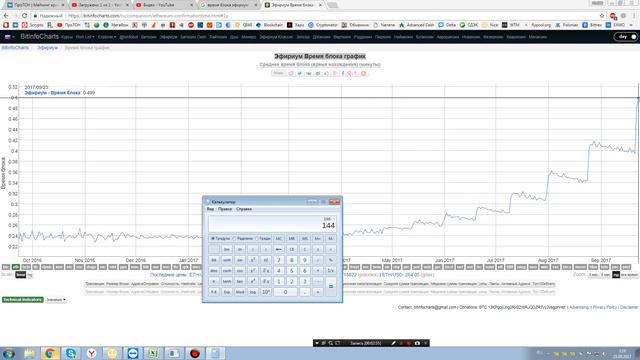The image size is (640, 360).
Task: Open the Advertising footer link
Action: [x=579, y=307]
